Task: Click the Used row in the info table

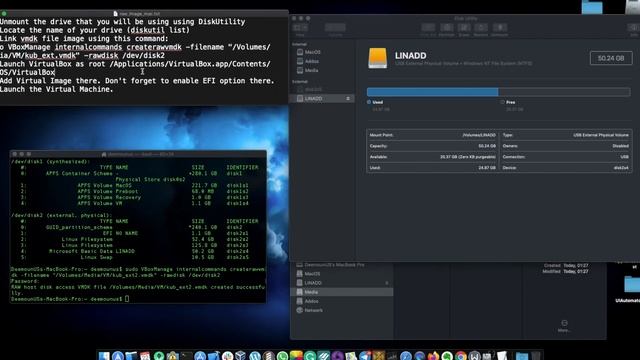Action: coord(433,168)
